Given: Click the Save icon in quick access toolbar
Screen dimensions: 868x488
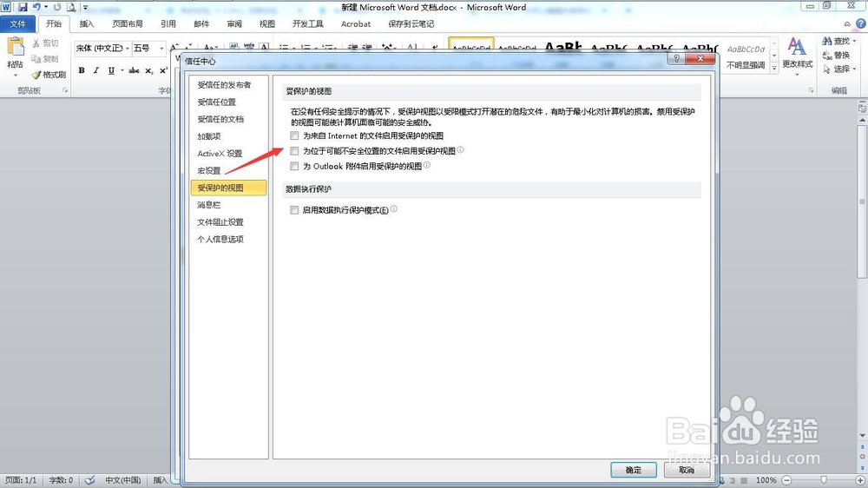Looking at the screenshot, I should 23,7.
